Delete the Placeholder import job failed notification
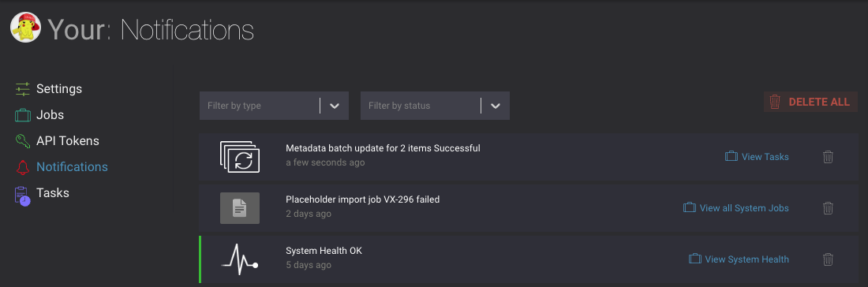The width and height of the screenshot is (868, 287). point(828,208)
